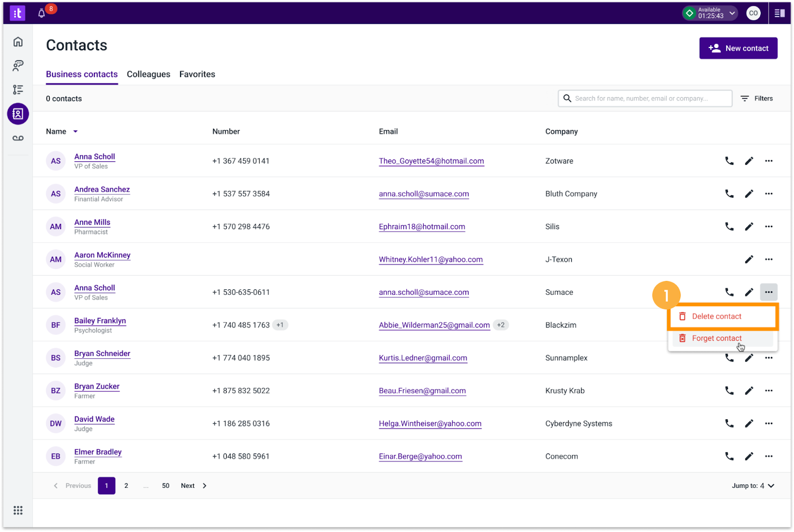Go to page 50
The height and width of the screenshot is (532, 794).
(166, 486)
